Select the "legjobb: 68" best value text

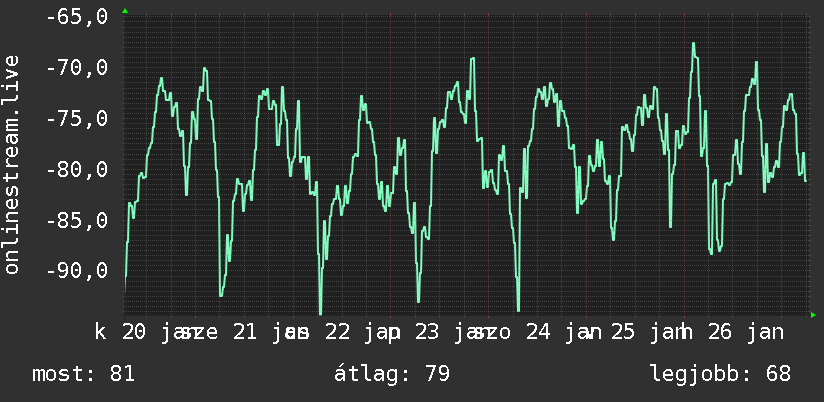pyautogui.click(x=720, y=374)
